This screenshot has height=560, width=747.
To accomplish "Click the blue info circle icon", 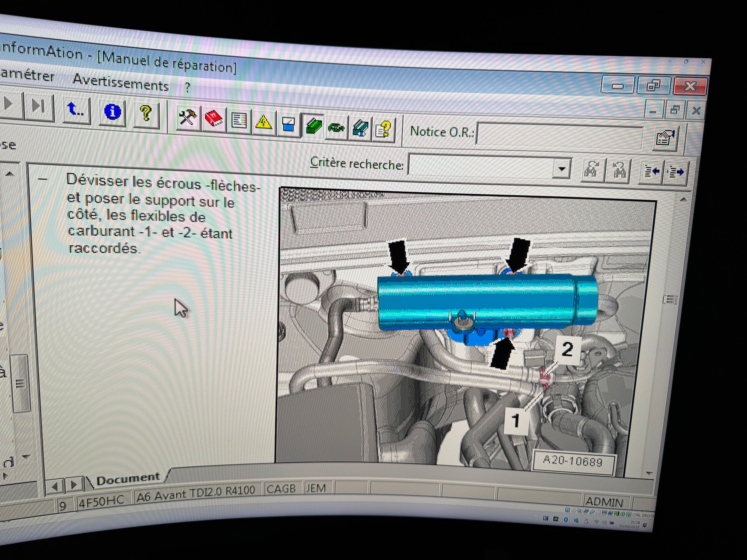I will [113, 112].
